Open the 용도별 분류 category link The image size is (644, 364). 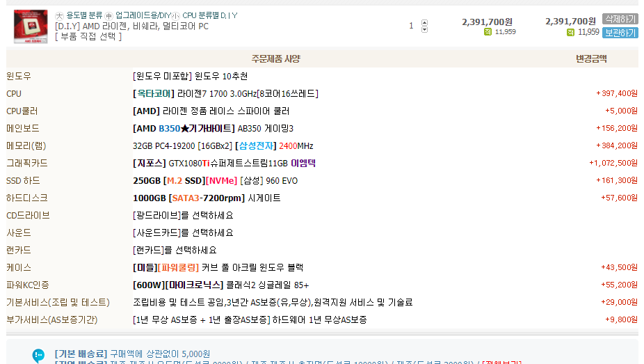pos(84,15)
